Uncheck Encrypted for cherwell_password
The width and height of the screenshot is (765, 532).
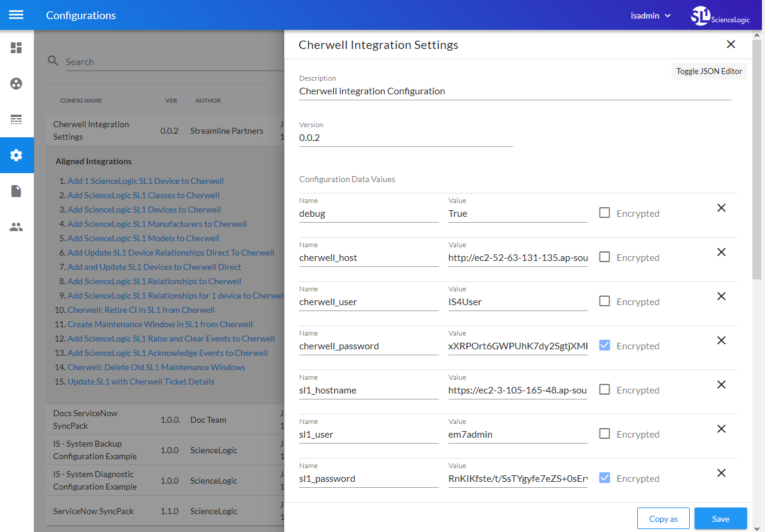(x=604, y=346)
